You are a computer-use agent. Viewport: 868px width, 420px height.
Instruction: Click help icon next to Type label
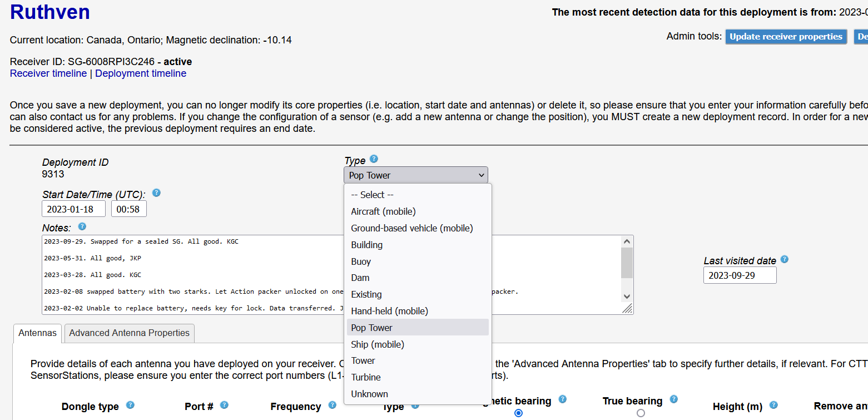coord(374,159)
